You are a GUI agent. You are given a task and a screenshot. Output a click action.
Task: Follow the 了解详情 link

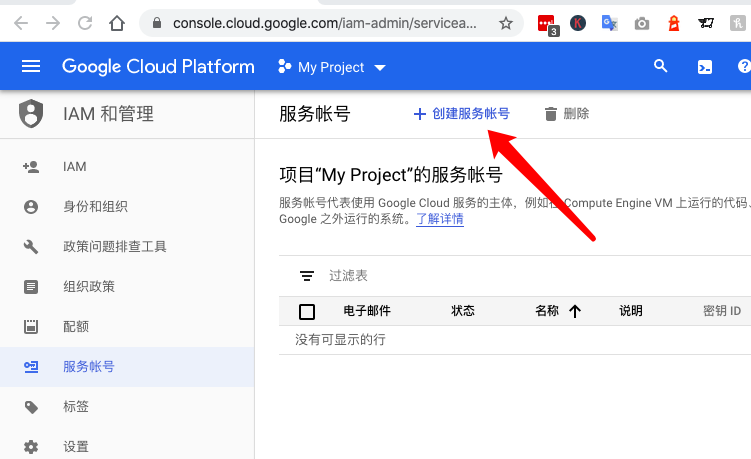pyautogui.click(x=440, y=219)
